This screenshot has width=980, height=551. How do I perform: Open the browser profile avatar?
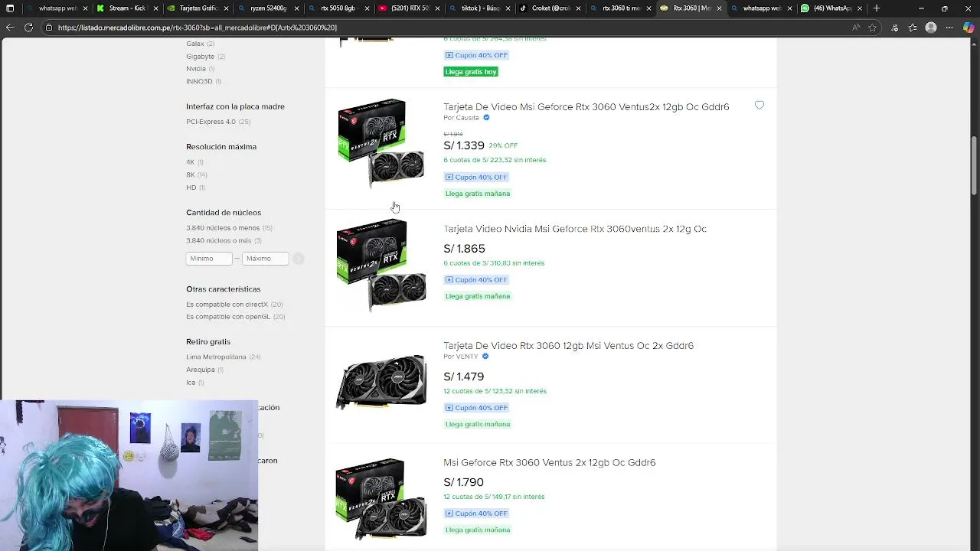pyautogui.click(x=931, y=28)
